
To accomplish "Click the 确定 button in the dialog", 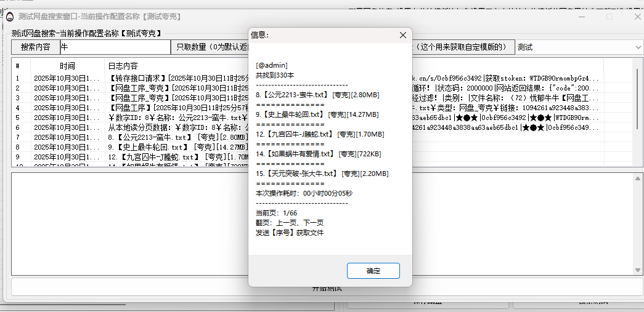I will pyautogui.click(x=373, y=271).
